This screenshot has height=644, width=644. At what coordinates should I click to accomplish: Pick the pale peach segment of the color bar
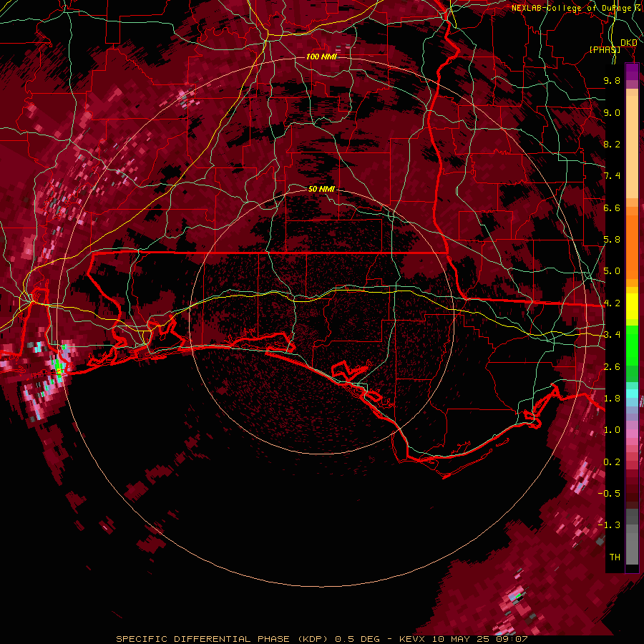pos(632,148)
